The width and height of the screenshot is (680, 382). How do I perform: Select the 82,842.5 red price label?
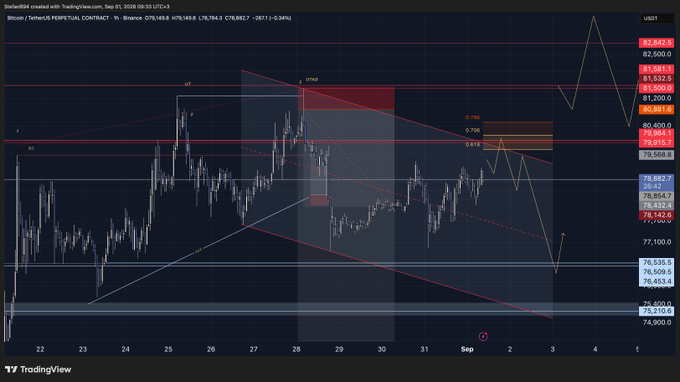tap(656, 43)
